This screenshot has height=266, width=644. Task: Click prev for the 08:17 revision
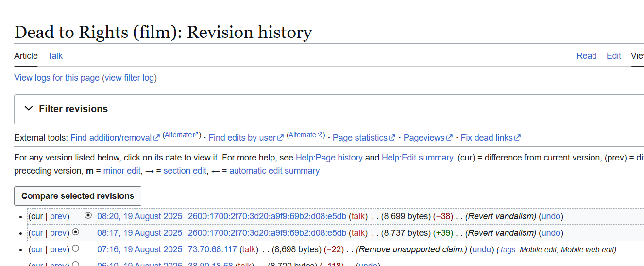(x=58, y=233)
